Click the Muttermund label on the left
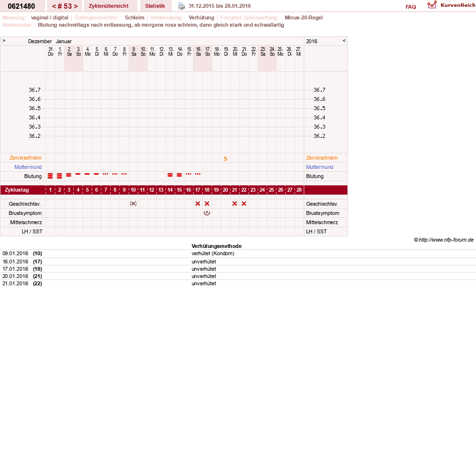476x459 pixels. 28,167
